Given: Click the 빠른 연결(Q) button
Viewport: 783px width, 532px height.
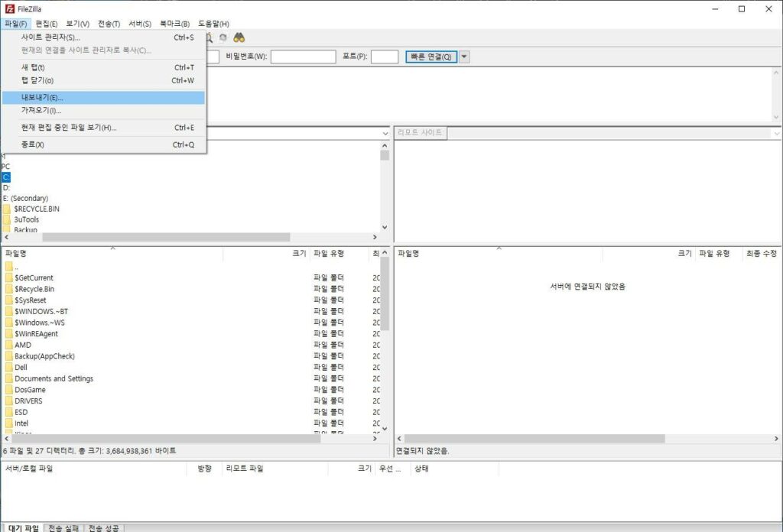Looking at the screenshot, I should (x=431, y=57).
